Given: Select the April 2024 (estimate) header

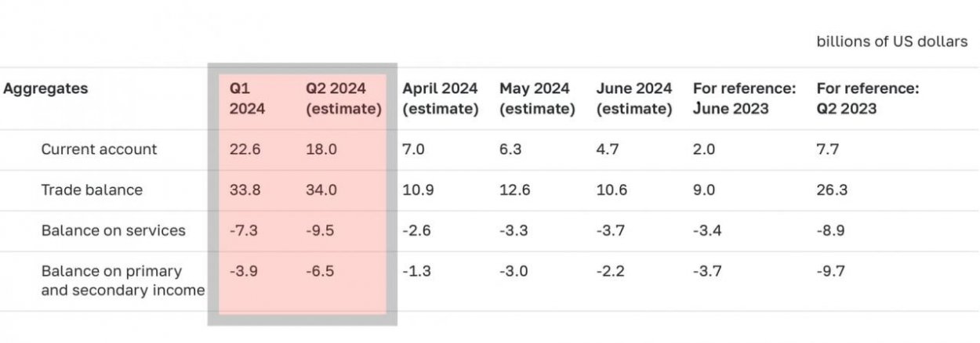Looking at the screenshot, I should click(440, 99).
